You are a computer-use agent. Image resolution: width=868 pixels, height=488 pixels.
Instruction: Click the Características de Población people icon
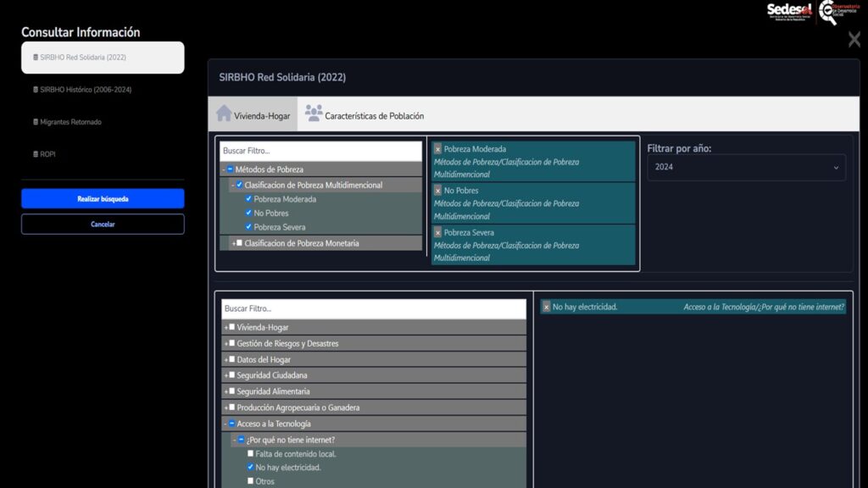[x=314, y=114]
